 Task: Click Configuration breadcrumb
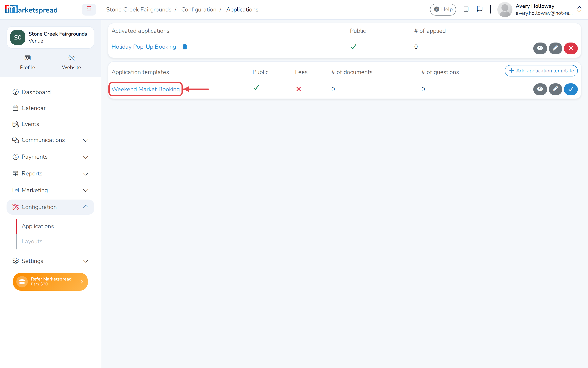[198, 9]
